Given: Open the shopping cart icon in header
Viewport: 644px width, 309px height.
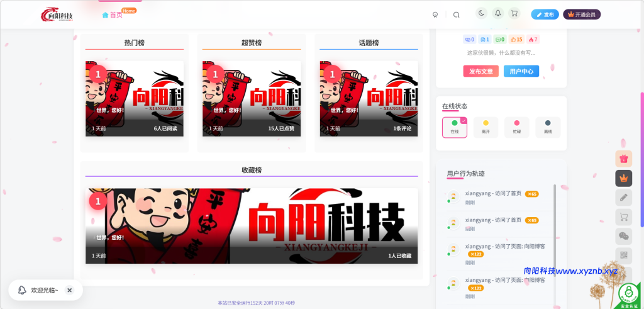Looking at the screenshot, I should (514, 13).
